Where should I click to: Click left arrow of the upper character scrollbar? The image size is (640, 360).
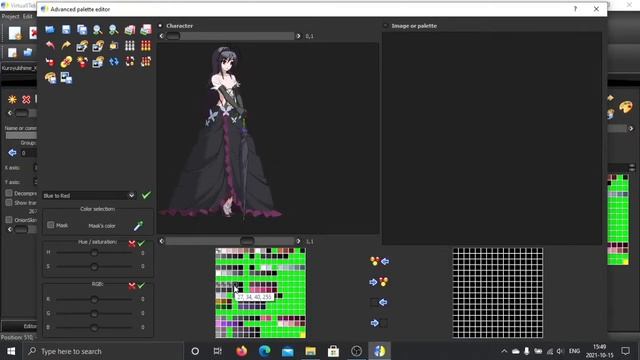(161, 36)
